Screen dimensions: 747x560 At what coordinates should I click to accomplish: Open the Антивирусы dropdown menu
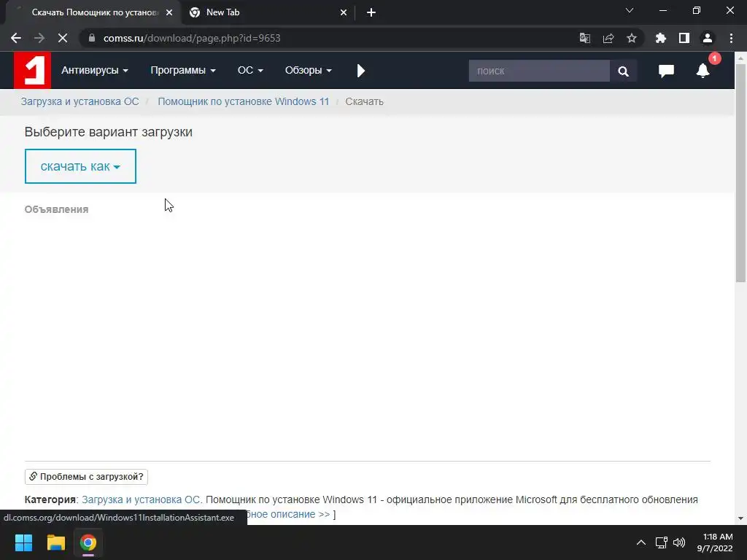pyautogui.click(x=94, y=71)
